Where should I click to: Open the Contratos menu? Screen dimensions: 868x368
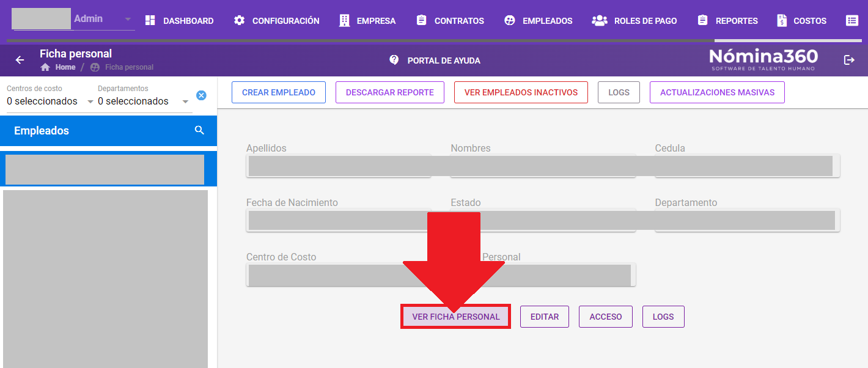pos(450,21)
